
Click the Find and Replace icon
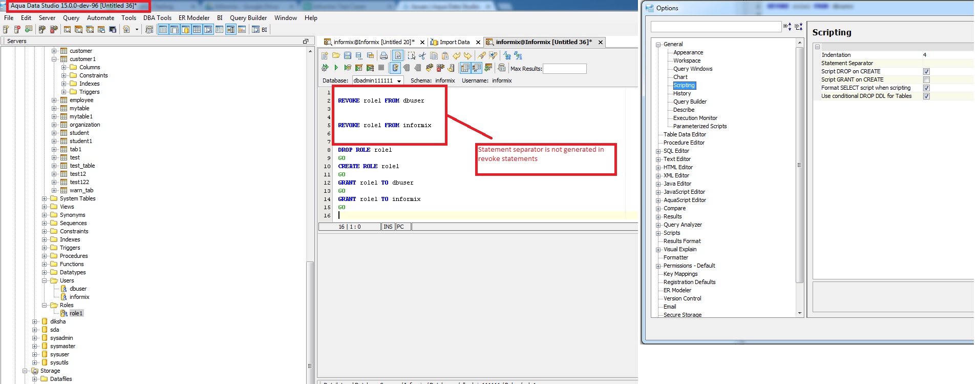[x=493, y=55]
